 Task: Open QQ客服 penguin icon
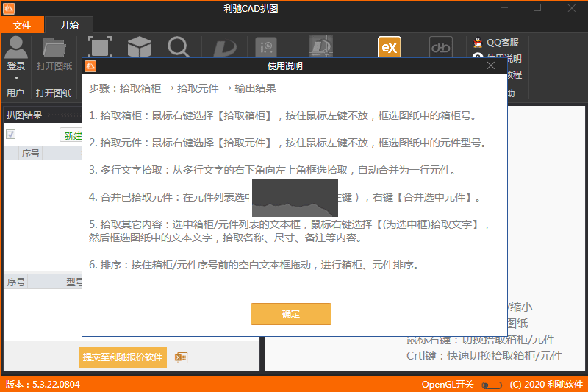point(478,43)
